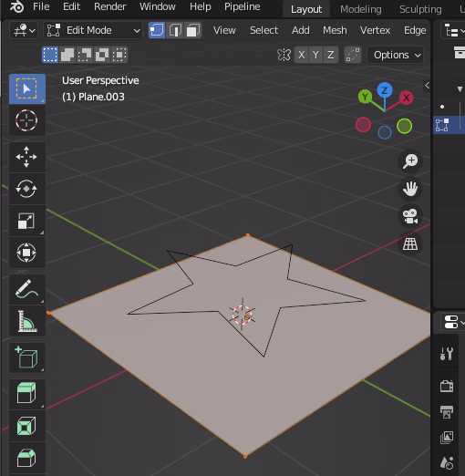Select the Cursor tool

click(x=27, y=120)
